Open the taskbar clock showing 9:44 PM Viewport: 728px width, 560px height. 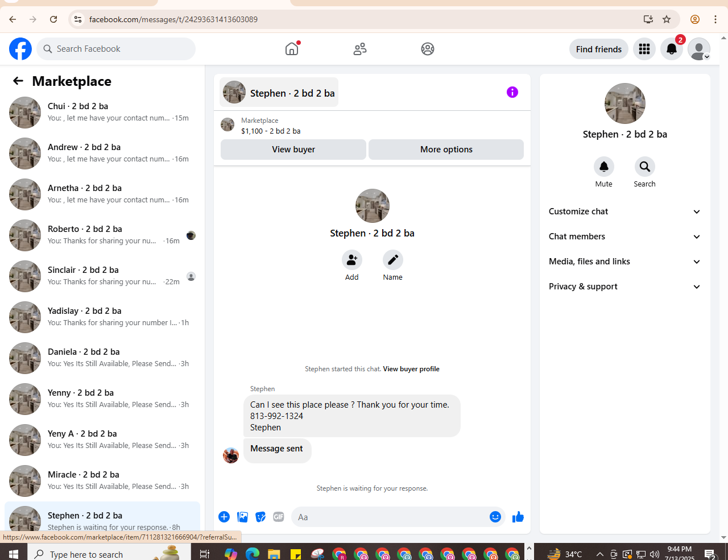(680, 553)
